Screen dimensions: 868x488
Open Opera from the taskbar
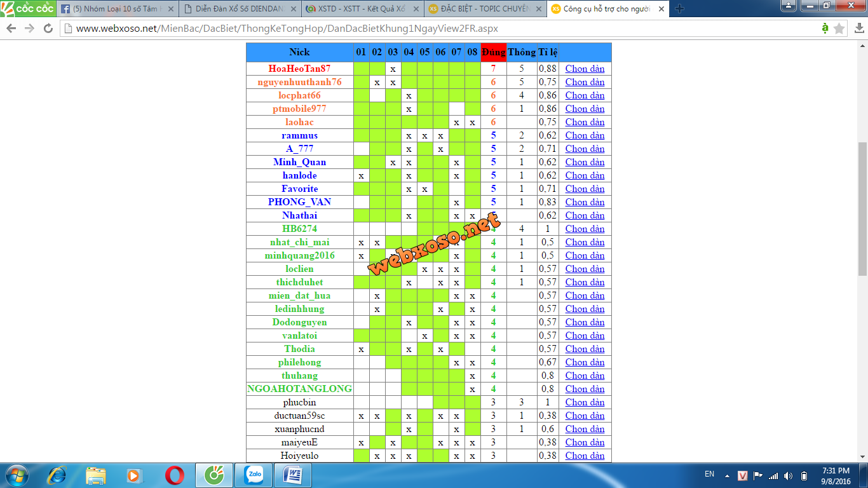tap(175, 475)
